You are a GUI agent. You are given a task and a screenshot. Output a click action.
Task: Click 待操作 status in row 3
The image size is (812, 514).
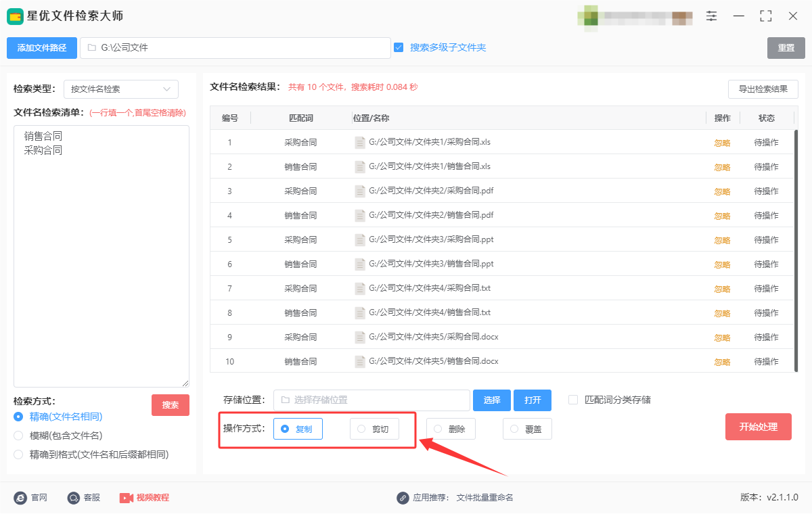click(x=767, y=191)
